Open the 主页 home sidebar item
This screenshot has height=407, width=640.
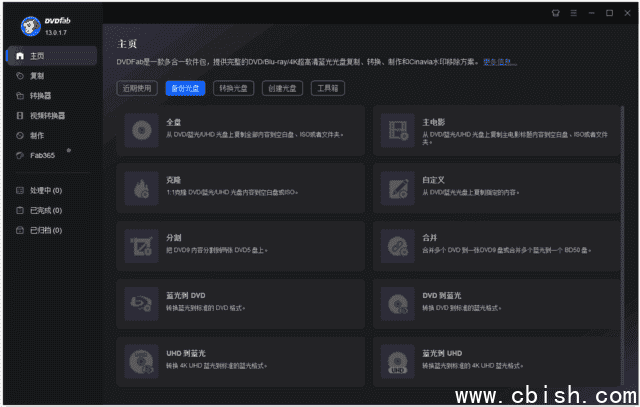tap(52, 56)
